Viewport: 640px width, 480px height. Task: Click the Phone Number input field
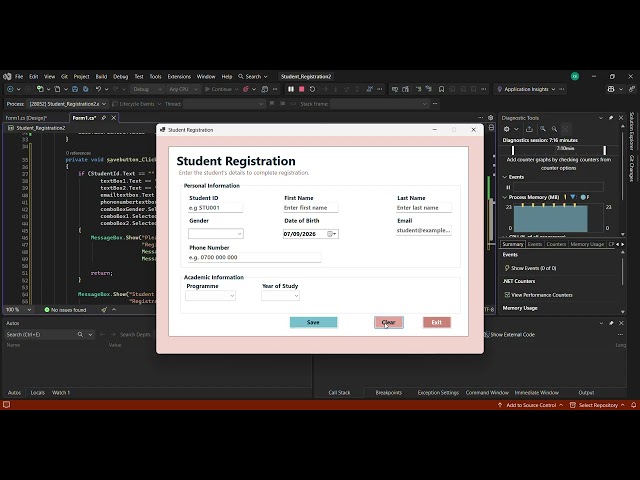coord(254,258)
